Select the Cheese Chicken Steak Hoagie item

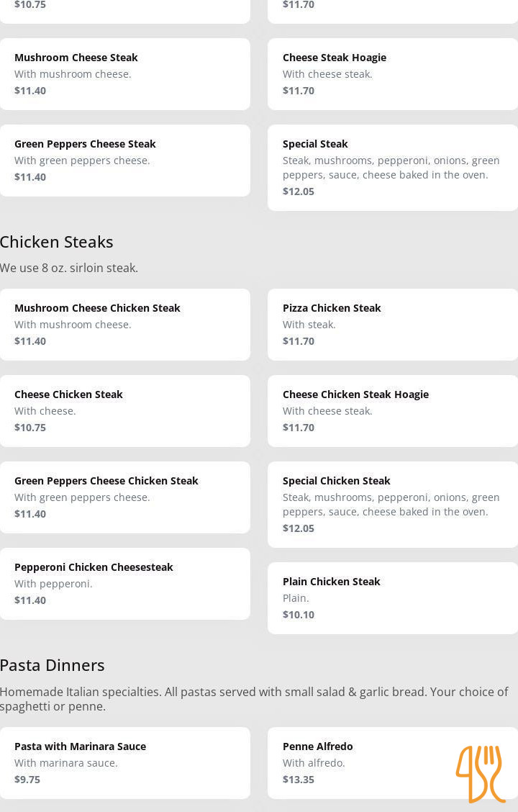[x=393, y=411]
